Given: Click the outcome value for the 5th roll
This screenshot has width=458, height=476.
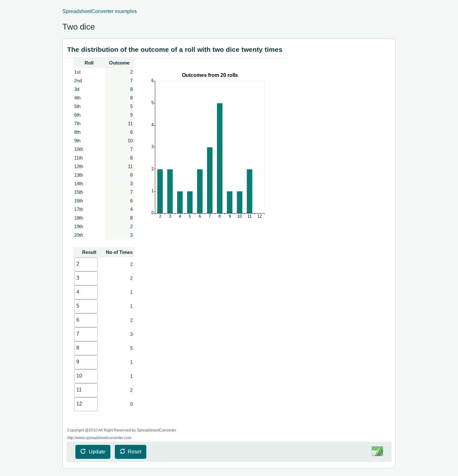Looking at the screenshot, I should pyautogui.click(x=131, y=106).
